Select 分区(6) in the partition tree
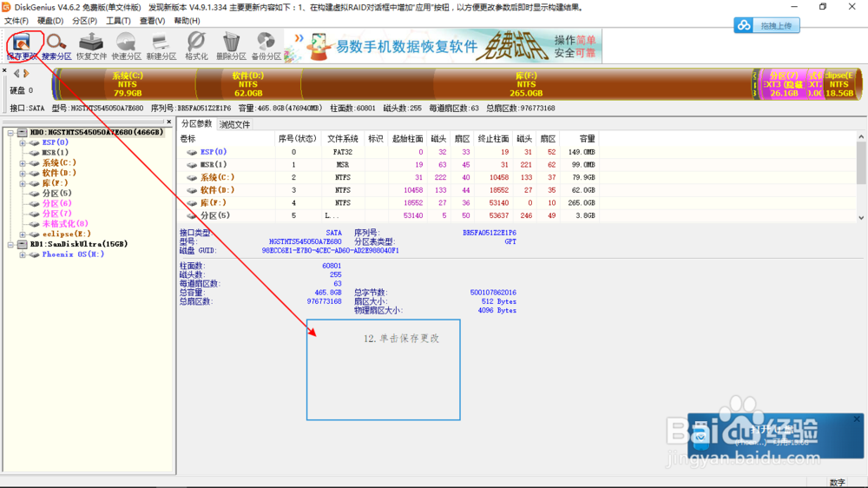868x488 pixels. (x=56, y=203)
